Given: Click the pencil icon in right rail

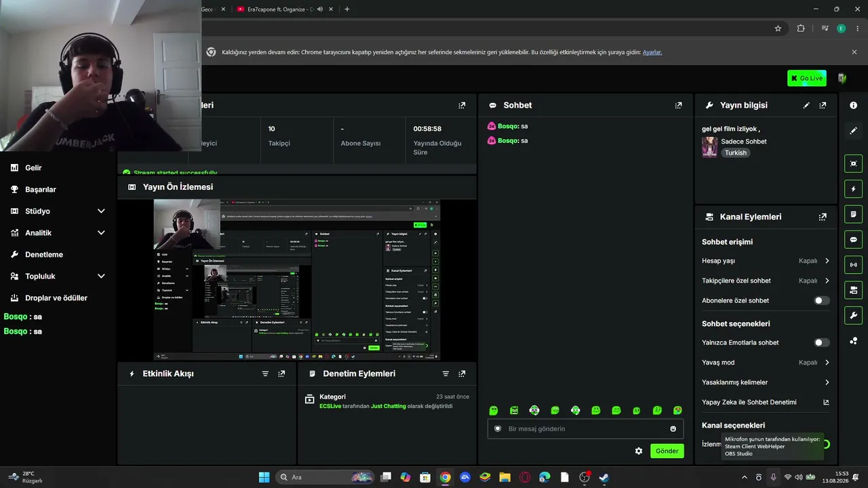Looking at the screenshot, I should 853,130.
